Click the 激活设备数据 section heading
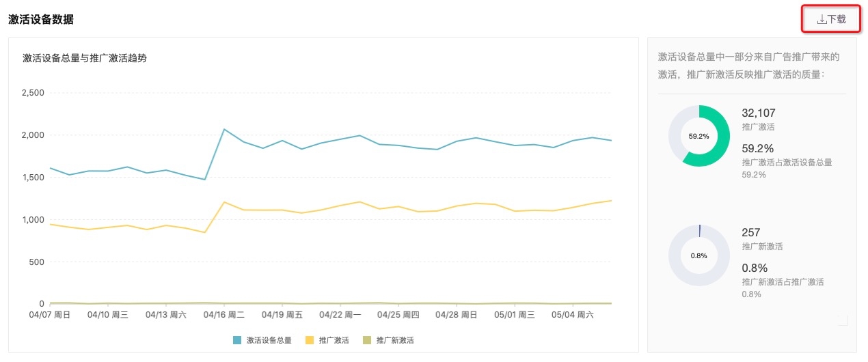The width and height of the screenshot is (868, 362). (41, 20)
